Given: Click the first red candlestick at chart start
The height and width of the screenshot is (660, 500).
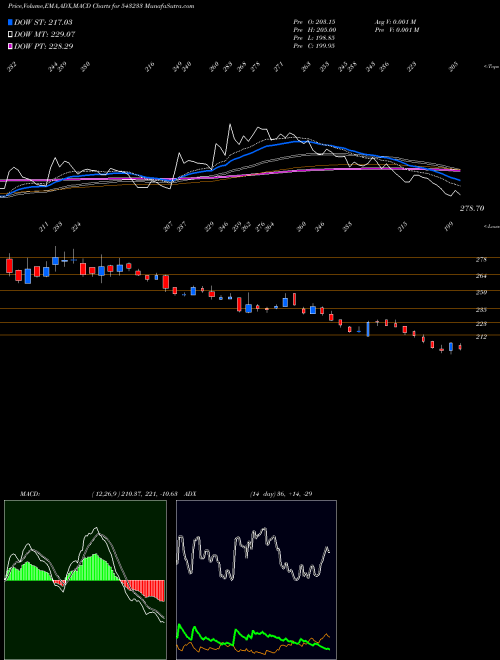Looking at the screenshot, I should tap(9, 265).
